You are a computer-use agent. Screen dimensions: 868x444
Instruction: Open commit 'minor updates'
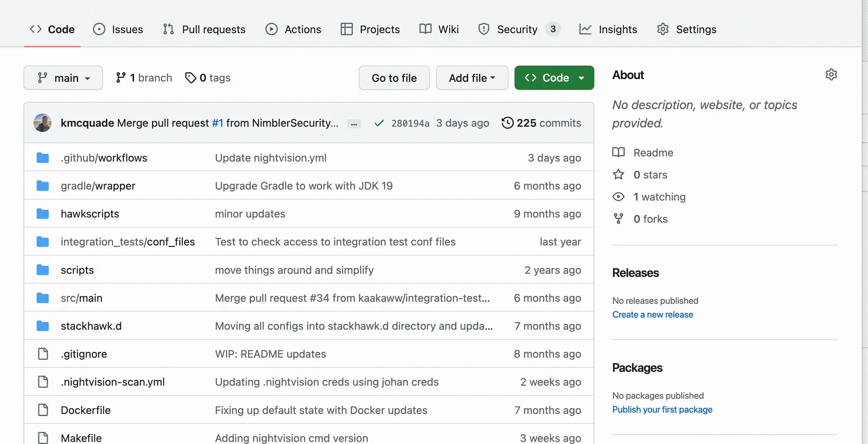250,214
